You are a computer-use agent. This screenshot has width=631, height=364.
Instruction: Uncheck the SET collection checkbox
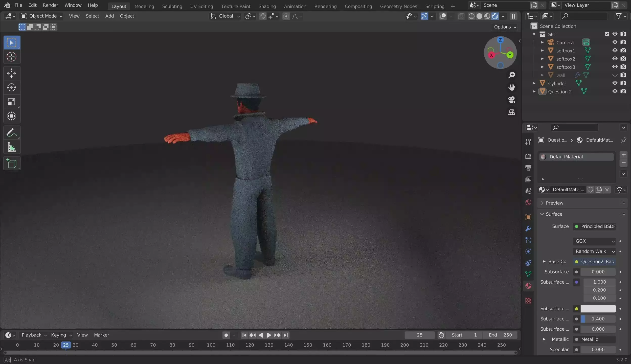[607, 34]
